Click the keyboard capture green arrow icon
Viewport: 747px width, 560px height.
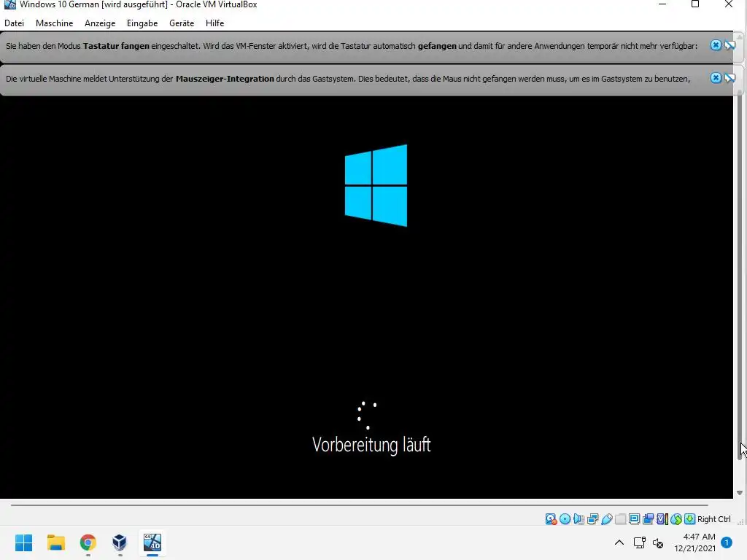coord(690,519)
